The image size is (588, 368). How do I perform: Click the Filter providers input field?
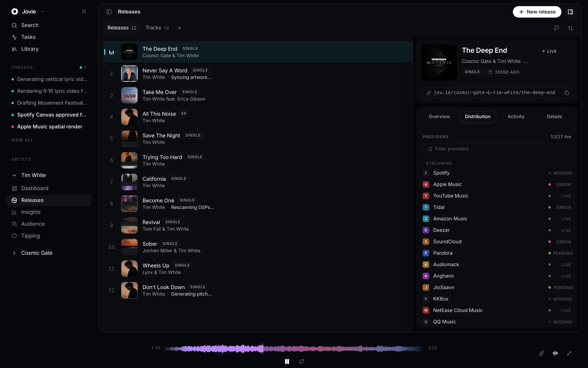(497, 149)
